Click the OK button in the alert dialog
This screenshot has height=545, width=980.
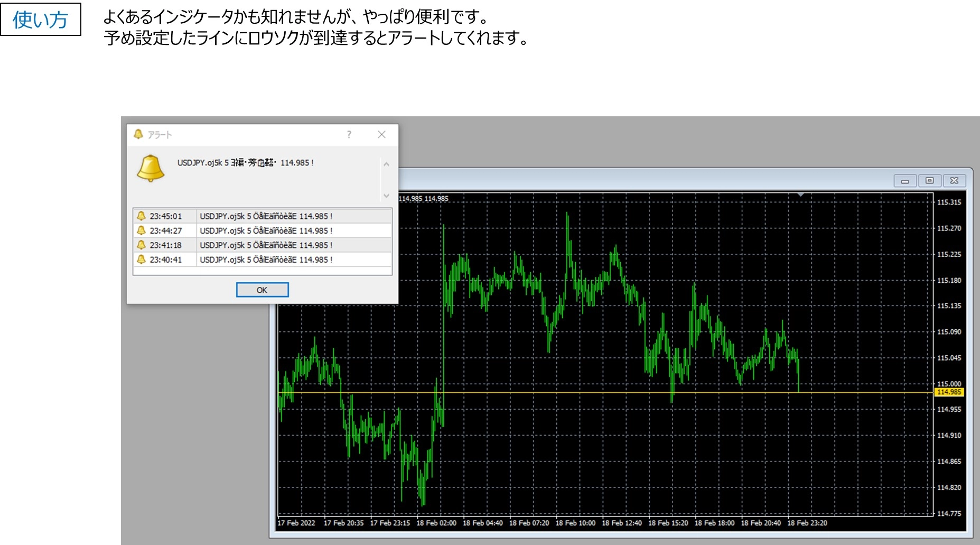(262, 290)
